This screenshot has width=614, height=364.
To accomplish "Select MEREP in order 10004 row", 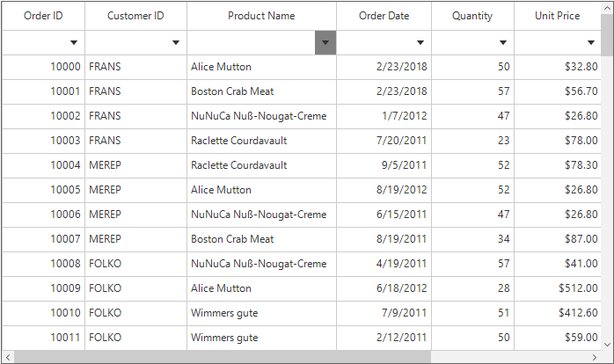I will click(x=135, y=166).
